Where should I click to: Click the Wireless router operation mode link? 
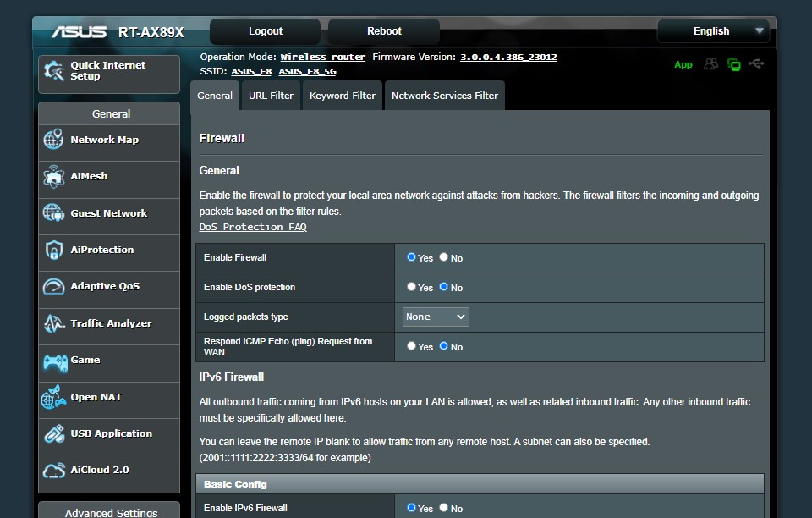[x=322, y=57]
